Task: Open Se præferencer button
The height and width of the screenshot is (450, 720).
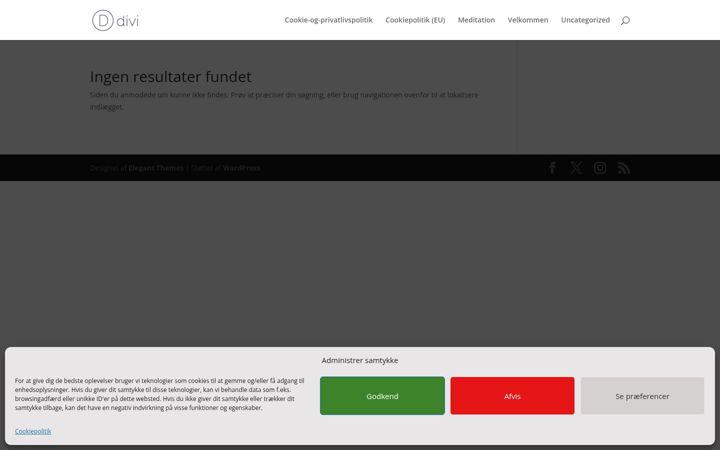Action: (642, 396)
